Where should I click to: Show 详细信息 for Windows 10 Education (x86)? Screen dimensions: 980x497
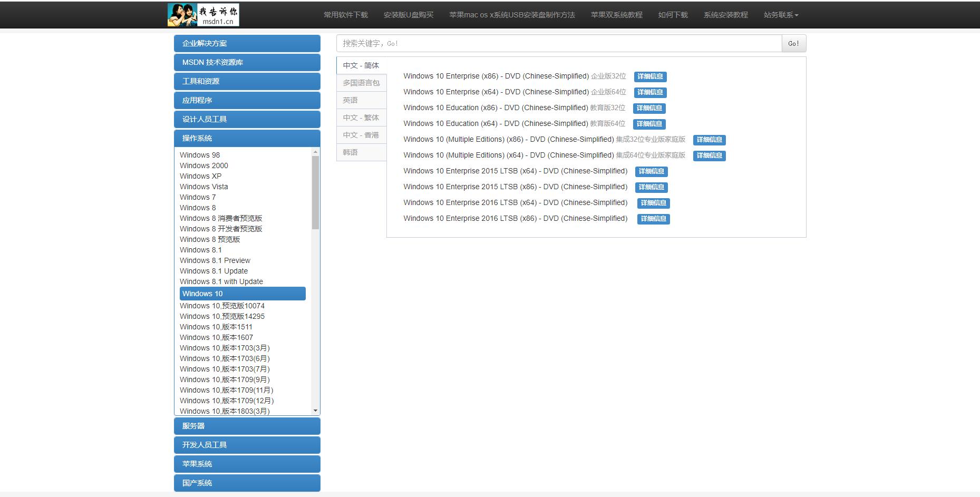pos(649,108)
